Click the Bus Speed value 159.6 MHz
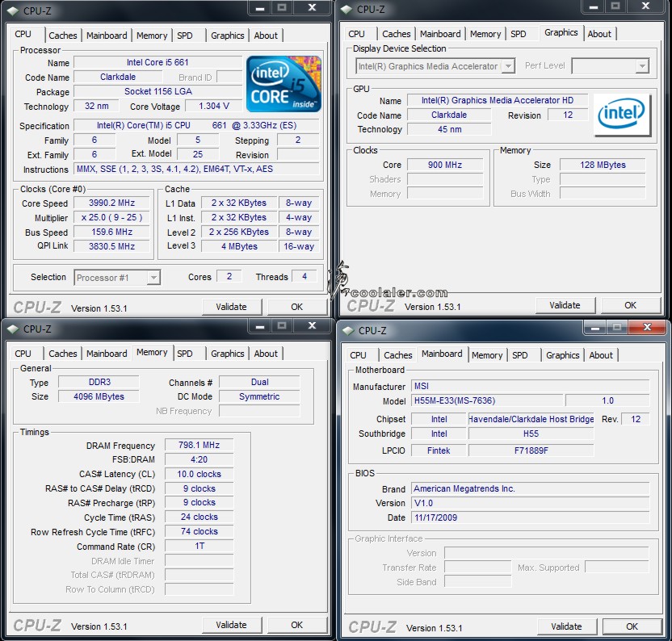672x641 pixels. [111, 232]
